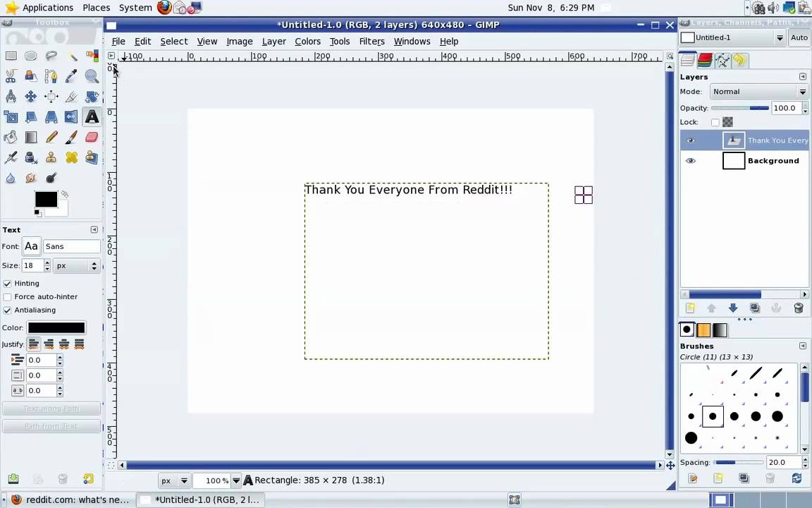Screen dimensions: 812x508
Task: Open the layer Mode Normal dropdown
Action: (x=759, y=92)
